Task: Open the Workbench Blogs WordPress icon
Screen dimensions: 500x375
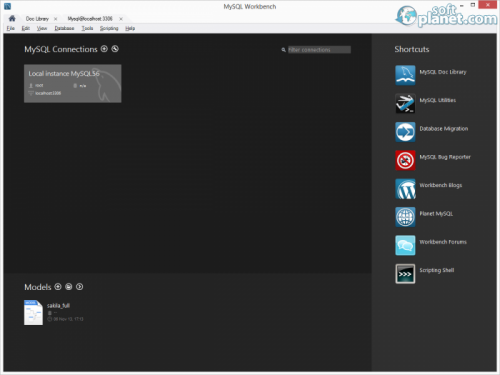Action: click(405, 189)
